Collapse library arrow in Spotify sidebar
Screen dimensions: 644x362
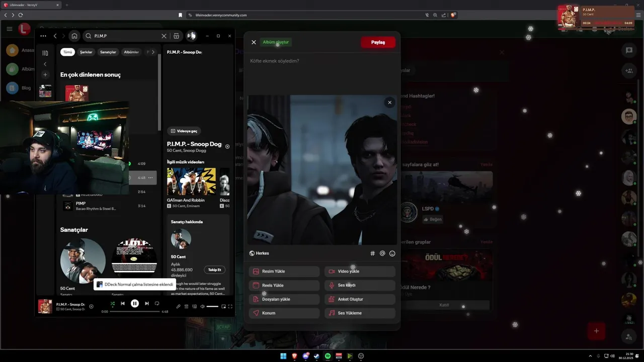point(45,64)
